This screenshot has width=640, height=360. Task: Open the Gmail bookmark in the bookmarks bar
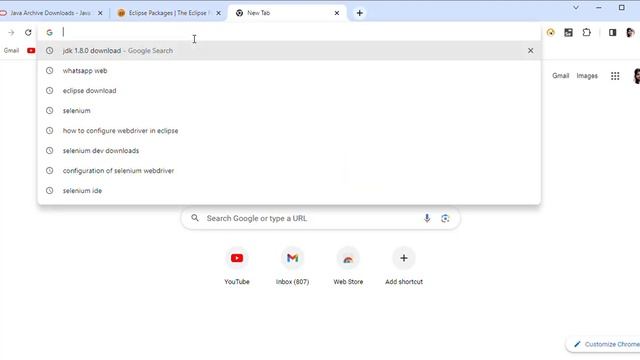(11, 51)
